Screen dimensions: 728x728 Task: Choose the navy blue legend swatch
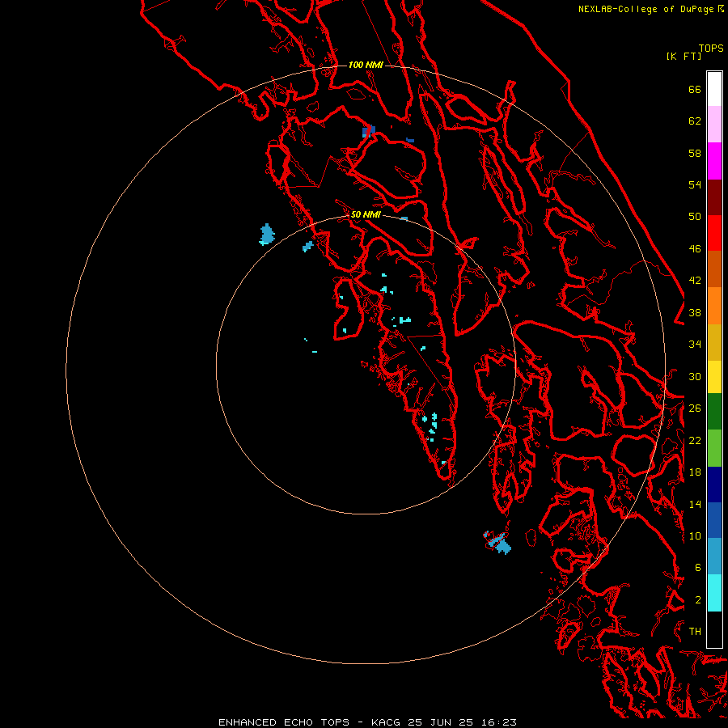coord(714,485)
